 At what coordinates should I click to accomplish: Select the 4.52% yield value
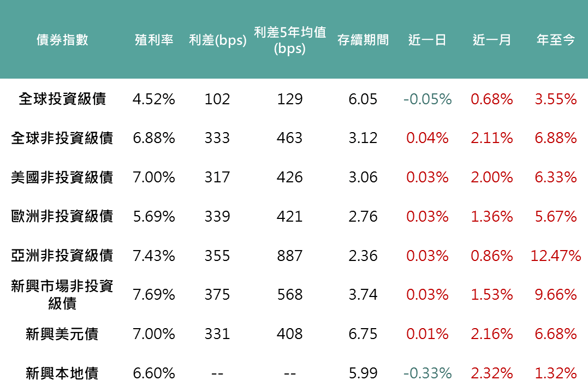pyautogui.click(x=154, y=99)
